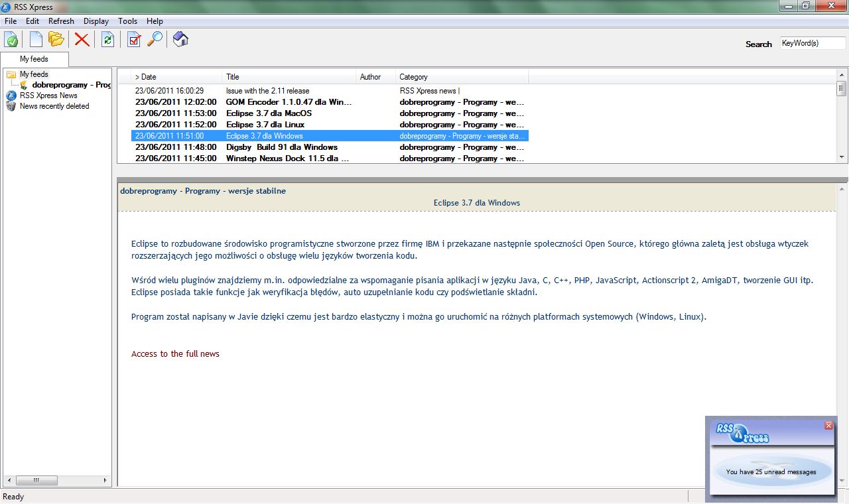
Task: Click the RSS Xpress News globe icon
Action: point(11,95)
